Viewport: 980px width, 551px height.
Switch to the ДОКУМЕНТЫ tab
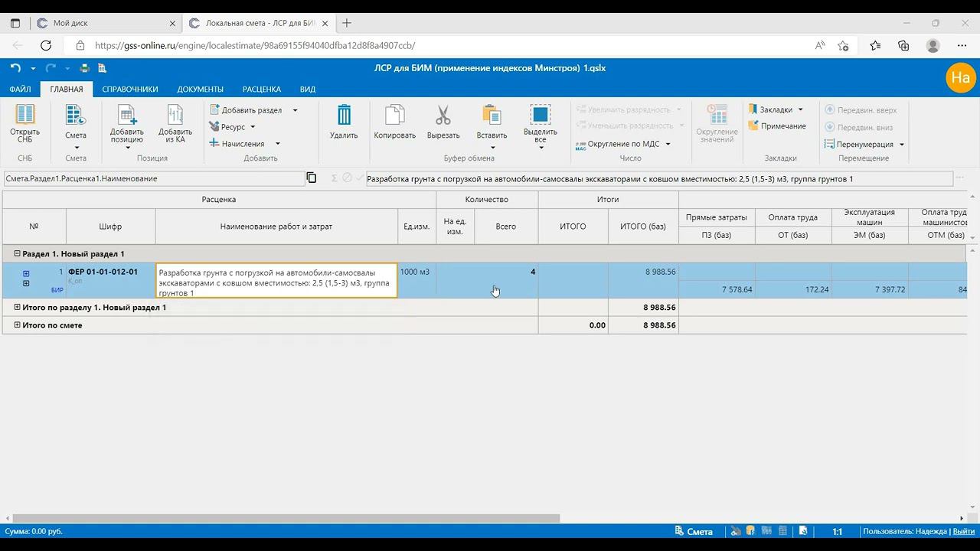pyautogui.click(x=201, y=90)
